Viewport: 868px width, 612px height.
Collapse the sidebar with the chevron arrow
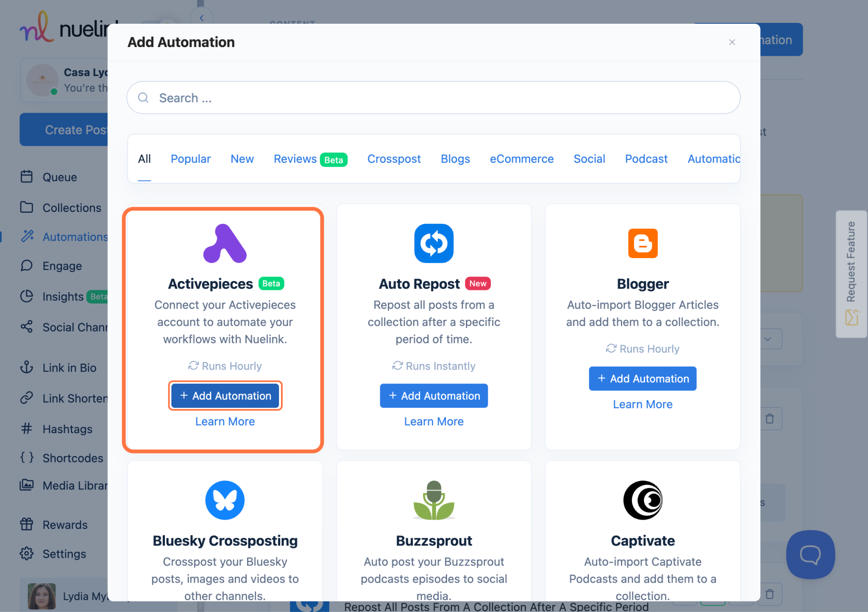click(x=202, y=18)
